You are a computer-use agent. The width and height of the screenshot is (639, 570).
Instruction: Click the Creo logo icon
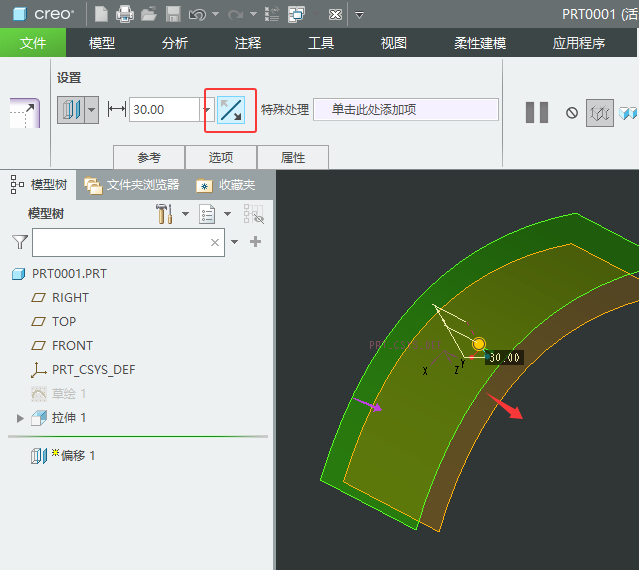[x=20, y=14]
